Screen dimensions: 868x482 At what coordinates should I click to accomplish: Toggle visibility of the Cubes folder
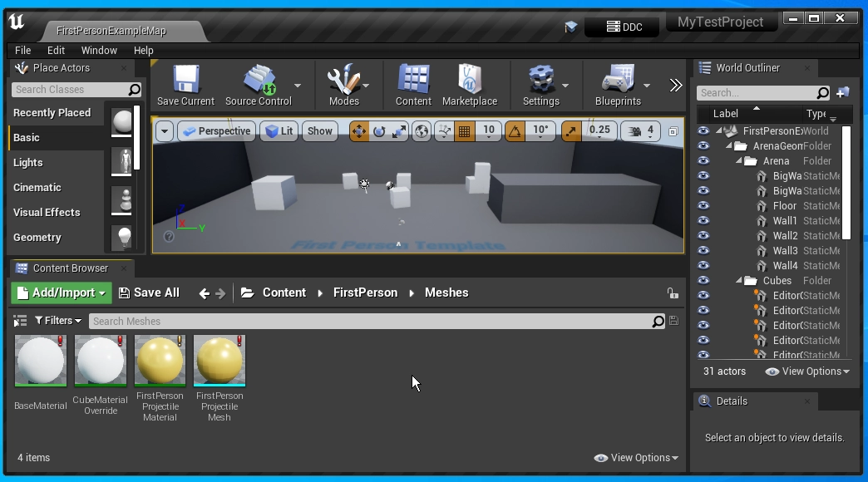(703, 280)
